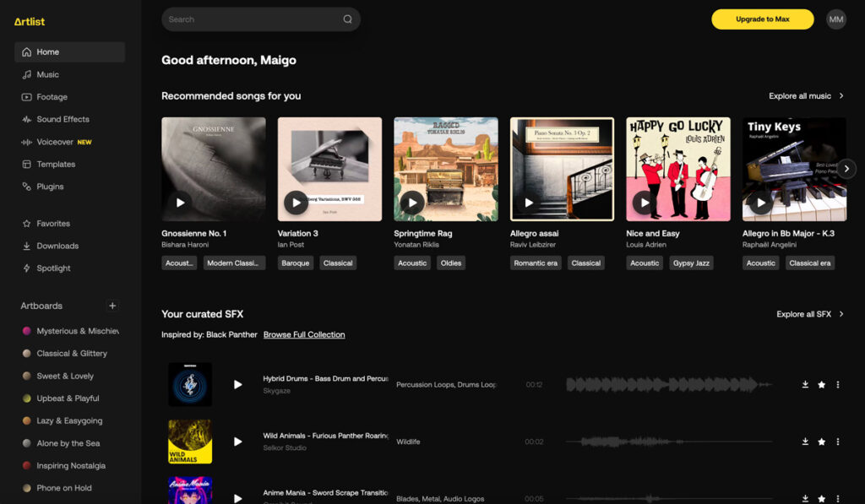Star the Anime Mania sound effect

click(x=821, y=498)
